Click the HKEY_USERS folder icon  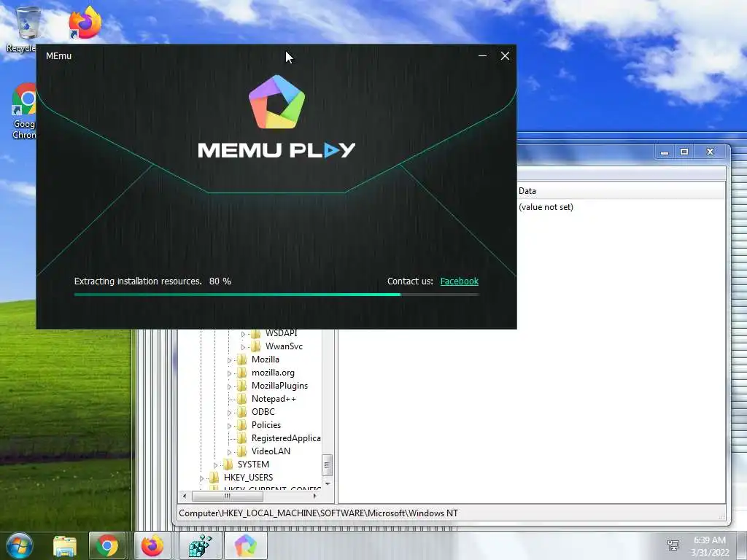click(214, 478)
